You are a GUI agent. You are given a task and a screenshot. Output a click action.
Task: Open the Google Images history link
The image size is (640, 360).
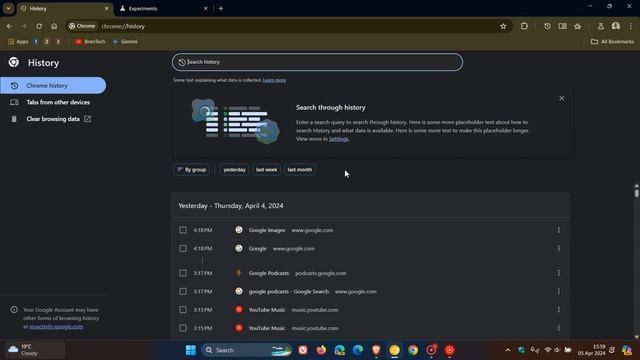click(x=267, y=230)
